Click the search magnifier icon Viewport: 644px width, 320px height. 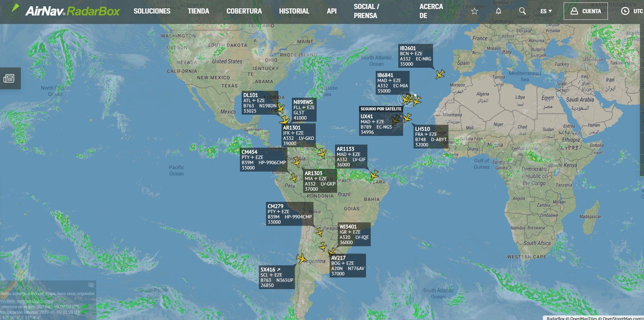coord(522,11)
